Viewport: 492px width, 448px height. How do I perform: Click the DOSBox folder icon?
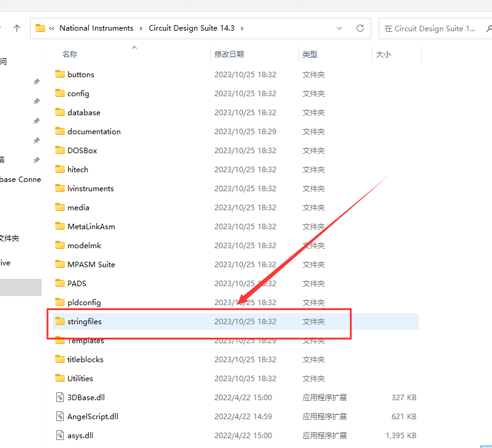coord(59,150)
